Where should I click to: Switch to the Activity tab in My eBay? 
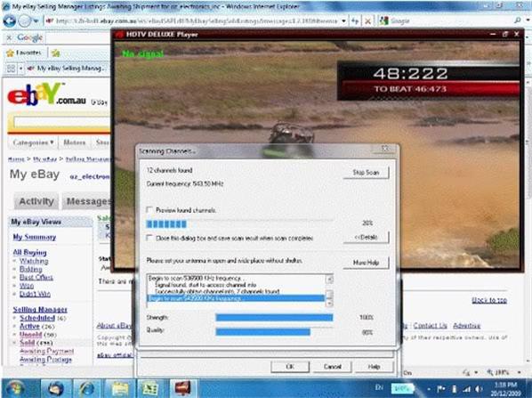click(x=36, y=201)
